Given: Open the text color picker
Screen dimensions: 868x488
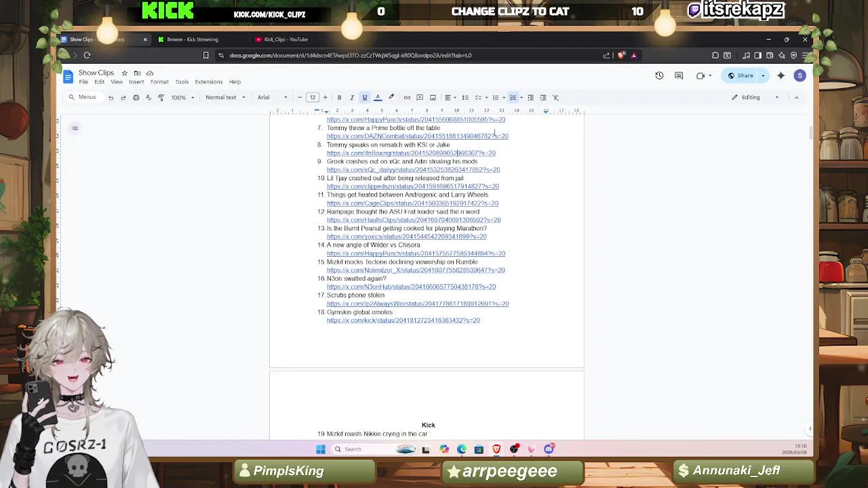Looking at the screenshot, I should pos(378,98).
